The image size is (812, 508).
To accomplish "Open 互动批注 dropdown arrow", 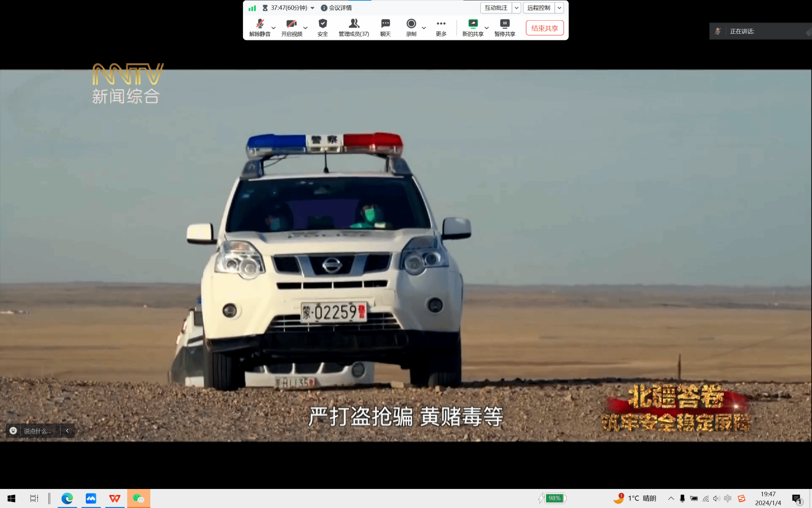I will 516,8.
